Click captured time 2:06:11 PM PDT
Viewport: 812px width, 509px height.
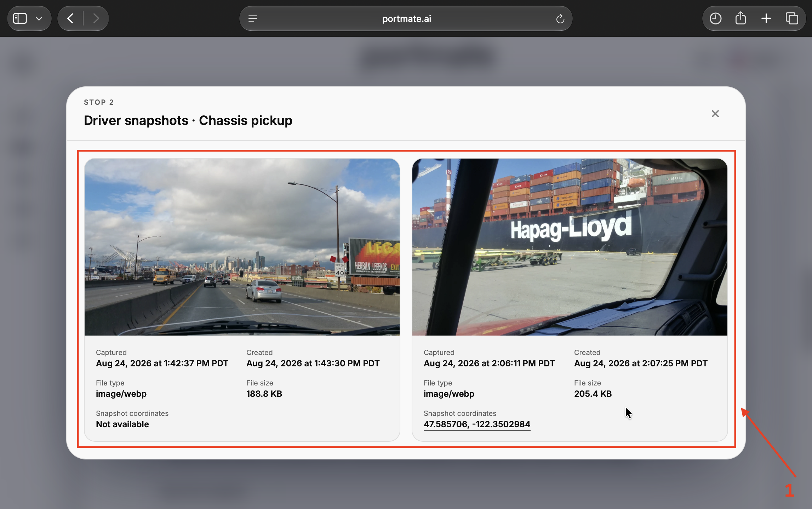(489, 364)
